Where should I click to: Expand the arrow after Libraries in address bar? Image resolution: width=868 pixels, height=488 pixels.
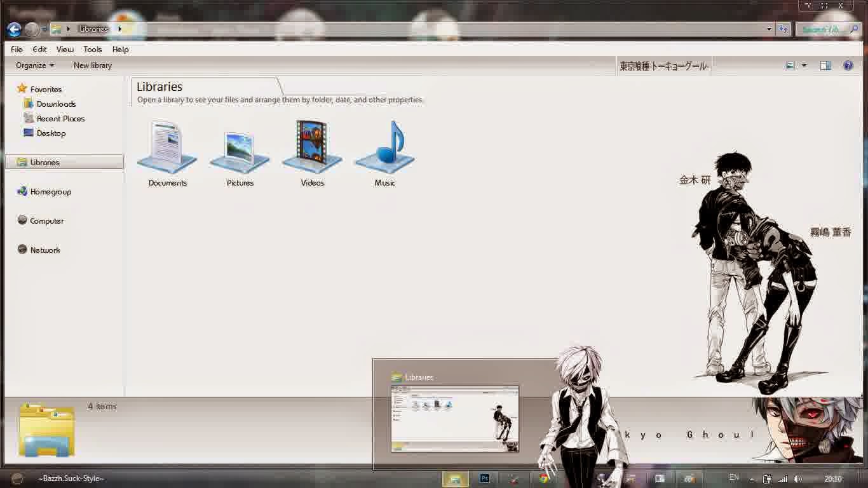tap(119, 29)
